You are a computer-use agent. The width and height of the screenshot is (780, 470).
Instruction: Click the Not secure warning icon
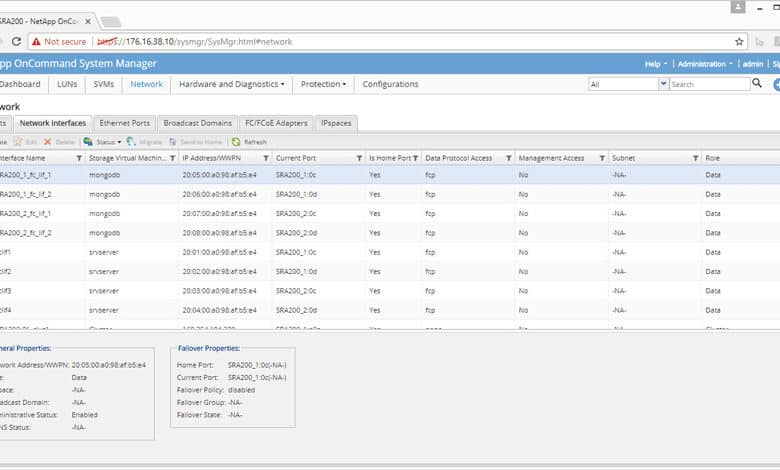click(36, 42)
